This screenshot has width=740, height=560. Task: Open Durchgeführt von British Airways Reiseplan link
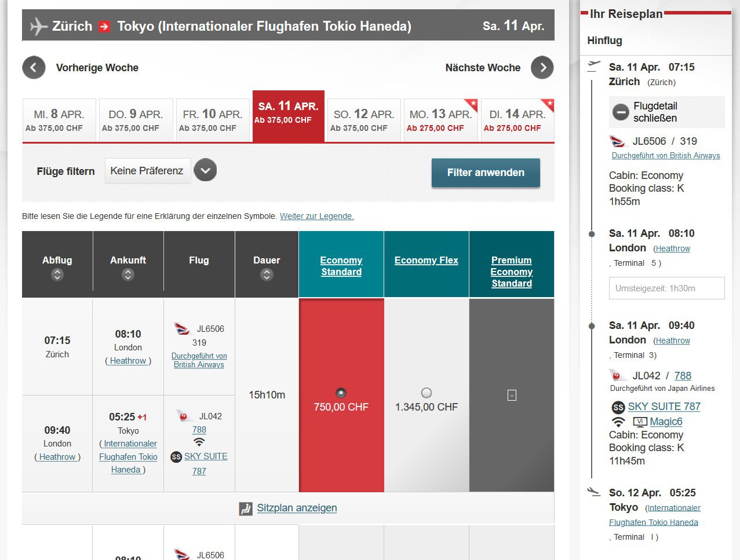pos(666,156)
